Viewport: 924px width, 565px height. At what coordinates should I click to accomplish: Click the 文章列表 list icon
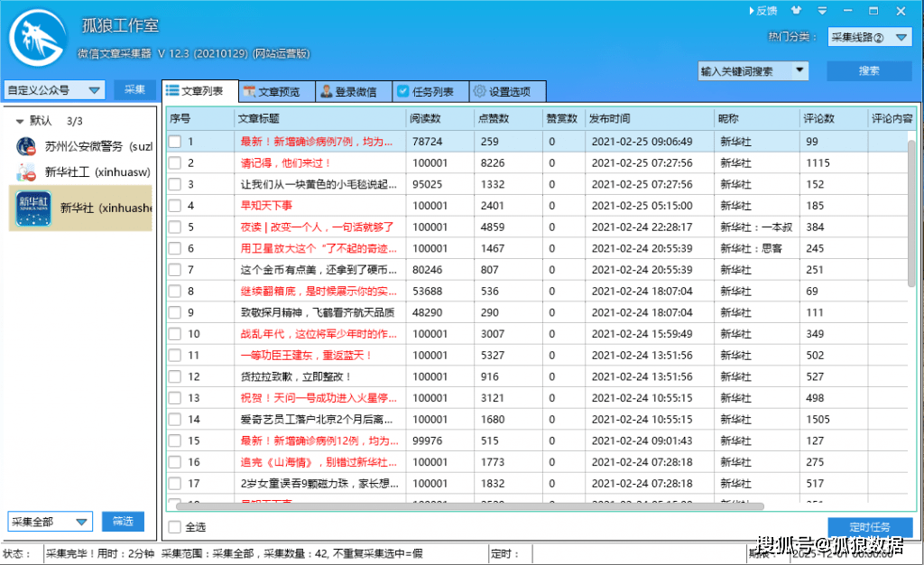click(172, 90)
